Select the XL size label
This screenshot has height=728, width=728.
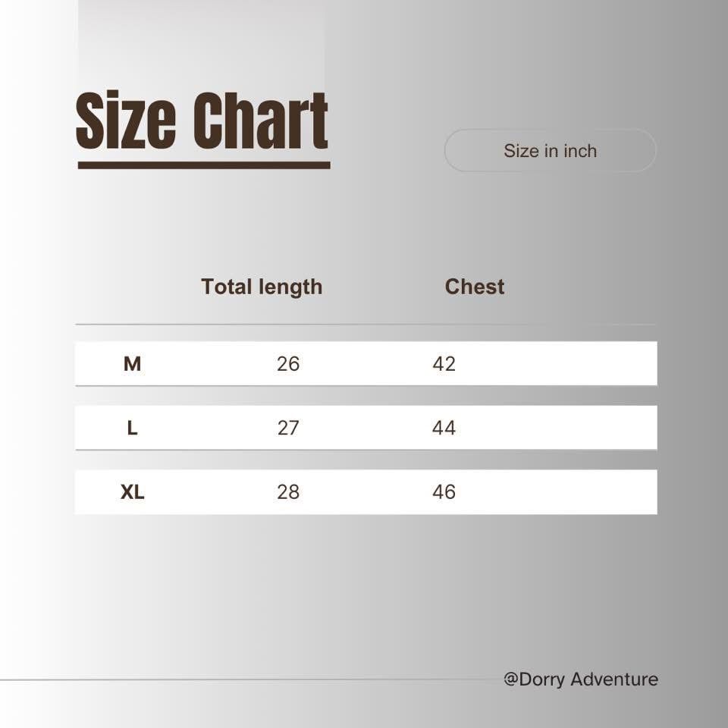132,491
